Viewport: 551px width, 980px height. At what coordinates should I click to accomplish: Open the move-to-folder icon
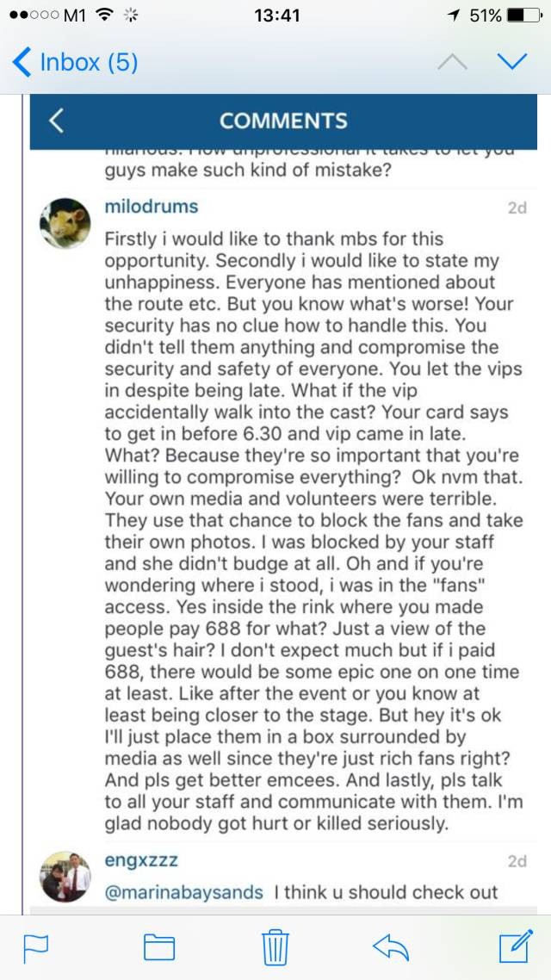(x=158, y=947)
